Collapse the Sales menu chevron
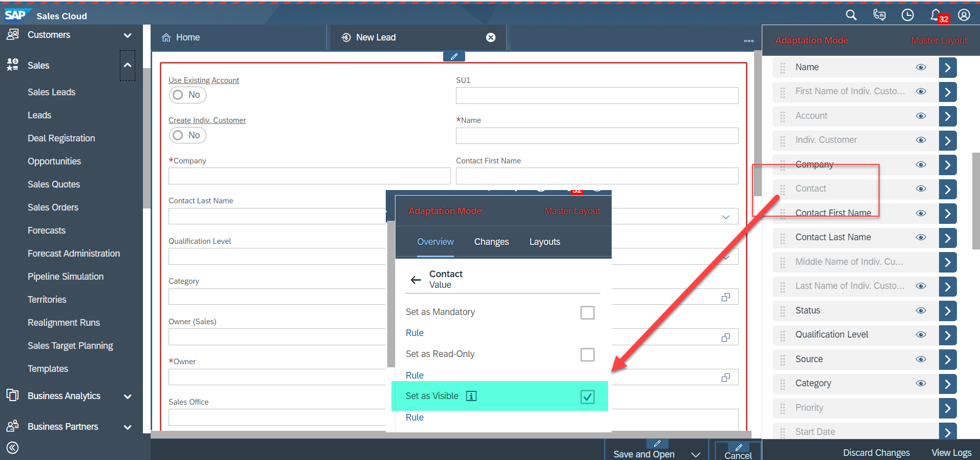 pyautogui.click(x=128, y=65)
